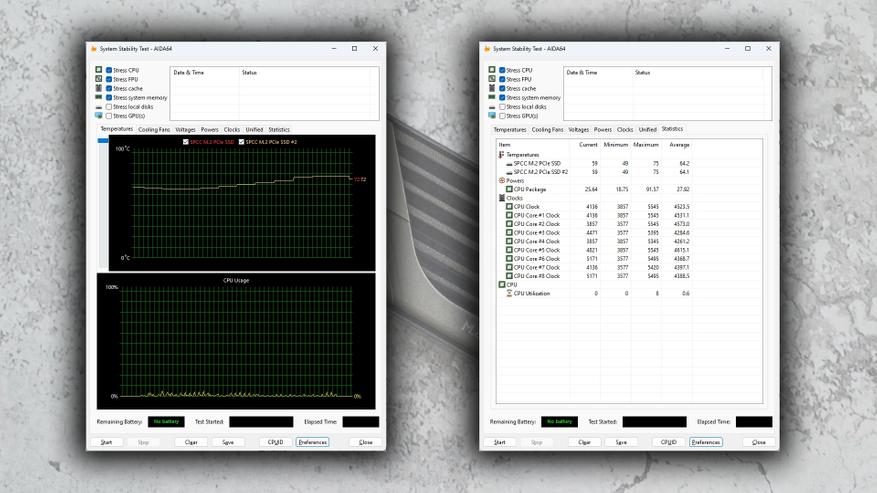Click the blue vertical bar beside temperature graph
This screenshot has height=493, width=877.
(x=103, y=140)
